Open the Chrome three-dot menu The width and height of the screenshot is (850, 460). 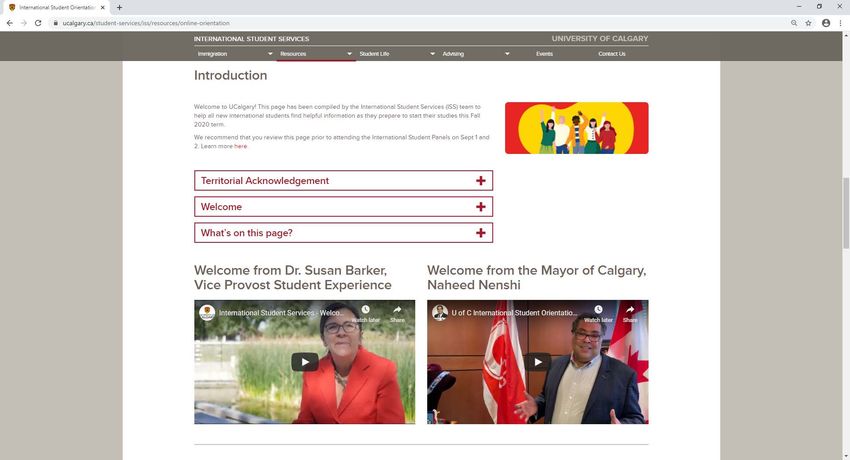[841, 23]
